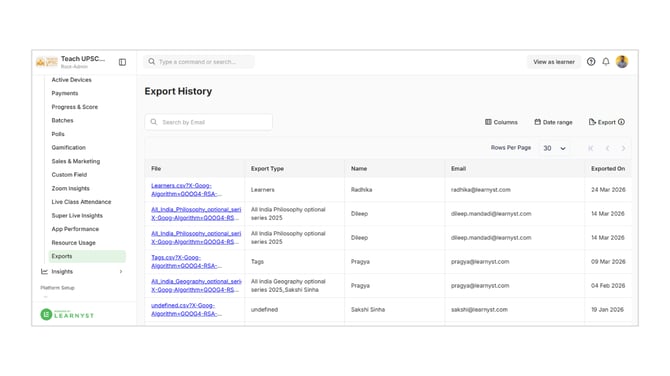Click the Learnyst logo in sidebar
This screenshot has height=376, width=670.
(67, 315)
